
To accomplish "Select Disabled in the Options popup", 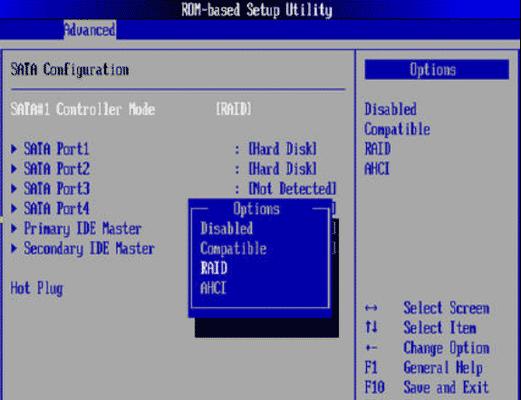I will tap(226, 229).
